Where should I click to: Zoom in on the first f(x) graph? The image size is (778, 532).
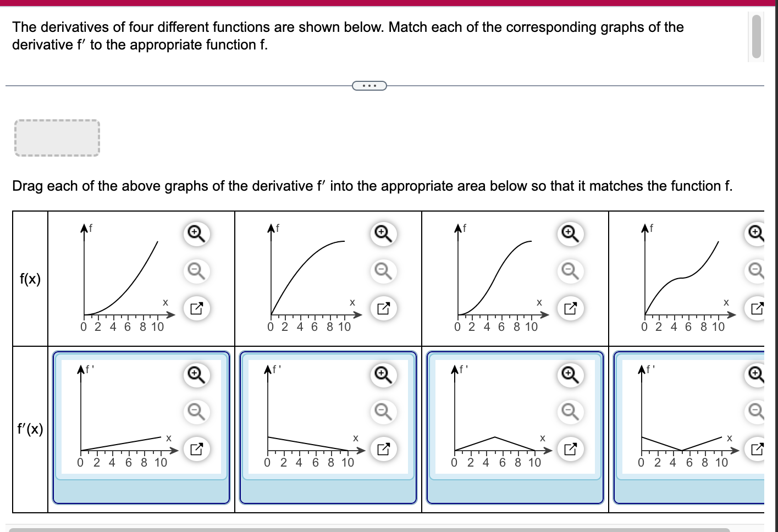point(196,234)
